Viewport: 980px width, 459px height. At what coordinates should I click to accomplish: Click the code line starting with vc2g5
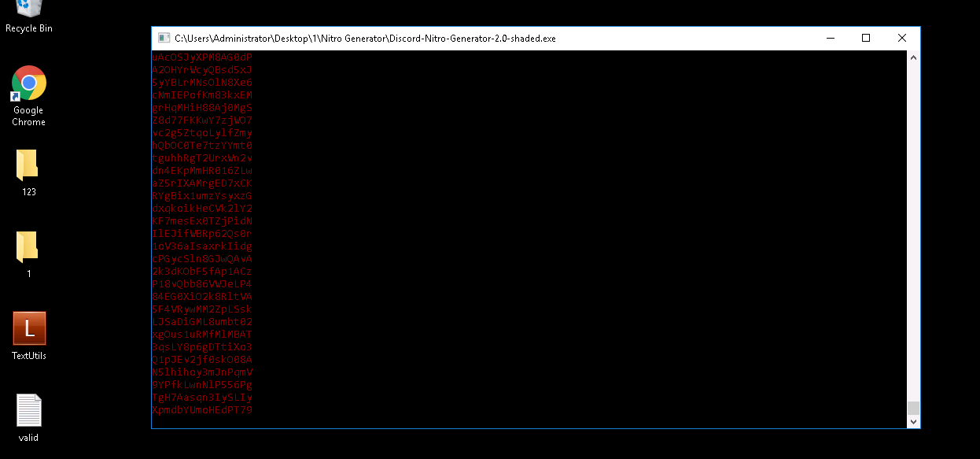point(202,133)
